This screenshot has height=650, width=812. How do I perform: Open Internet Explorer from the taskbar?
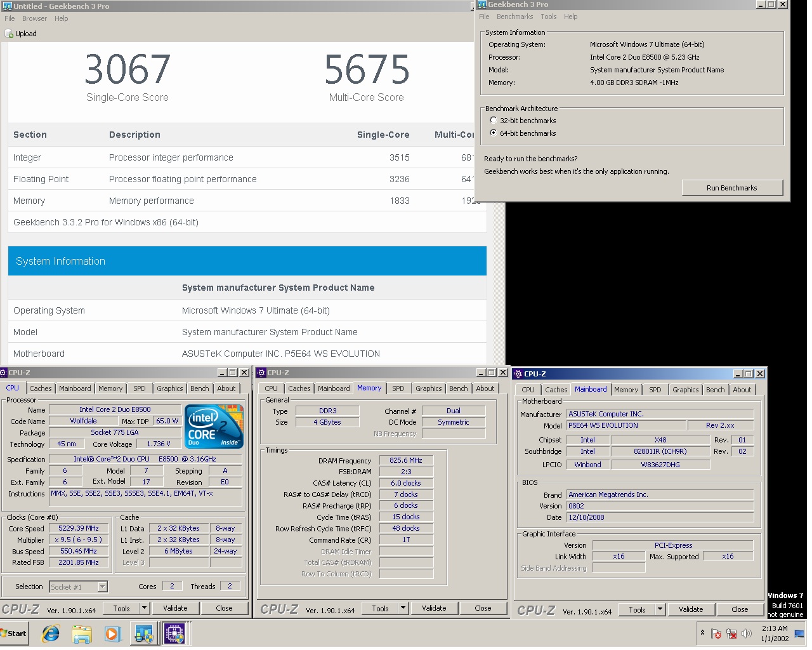pos(51,633)
